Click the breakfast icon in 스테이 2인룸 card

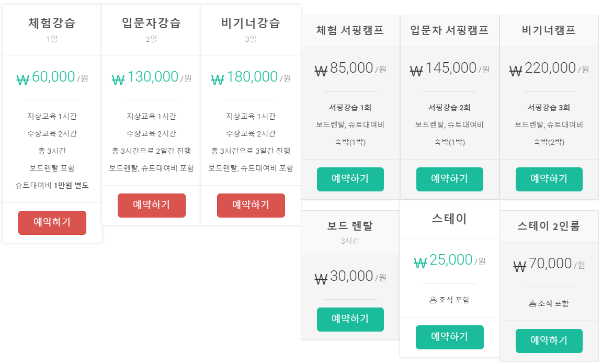click(532, 303)
